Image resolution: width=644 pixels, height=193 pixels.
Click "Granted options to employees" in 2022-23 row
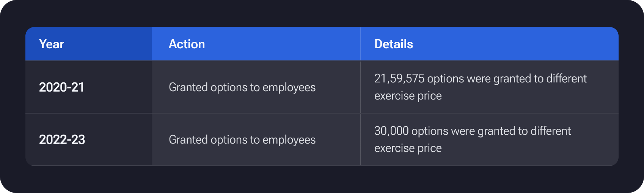(242, 140)
